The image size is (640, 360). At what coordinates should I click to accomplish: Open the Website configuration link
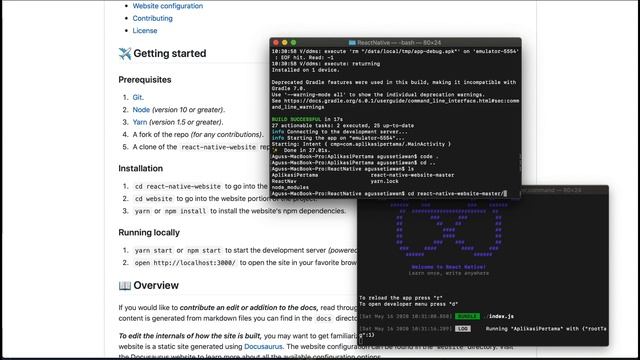(x=167, y=6)
